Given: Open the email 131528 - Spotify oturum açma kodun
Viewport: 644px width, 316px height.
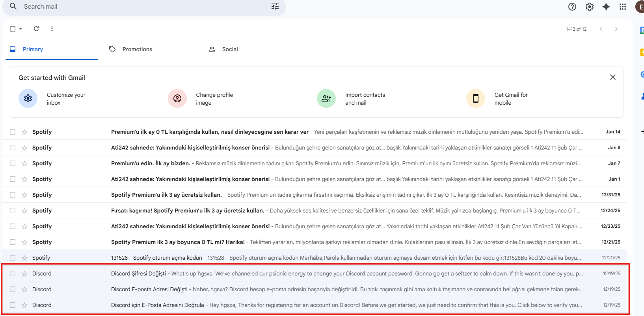Looking at the screenshot, I should (x=315, y=258).
